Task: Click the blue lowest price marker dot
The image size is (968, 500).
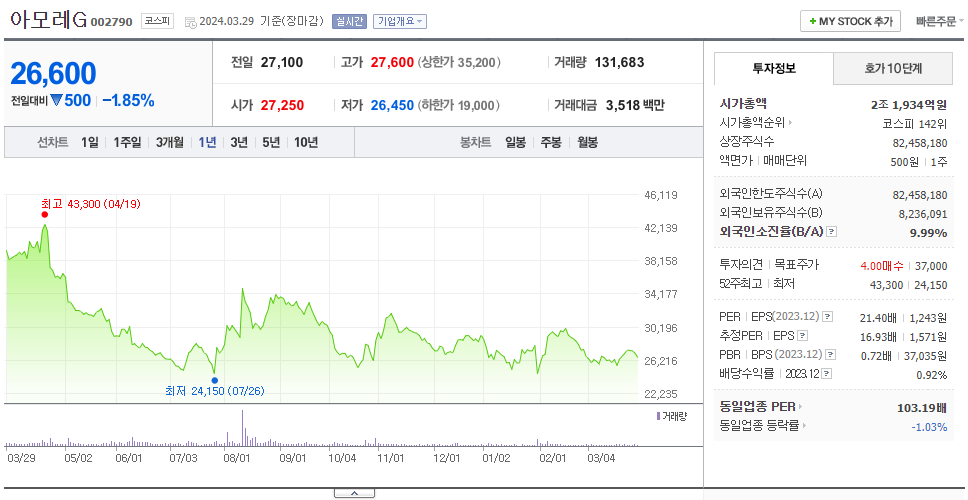Action: pyautogui.click(x=214, y=380)
